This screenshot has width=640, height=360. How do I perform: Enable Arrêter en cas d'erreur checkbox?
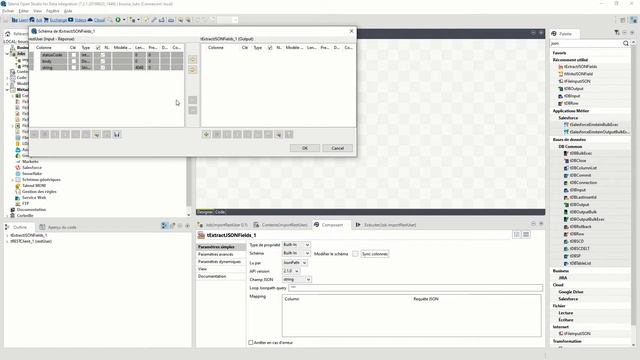coord(251,342)
